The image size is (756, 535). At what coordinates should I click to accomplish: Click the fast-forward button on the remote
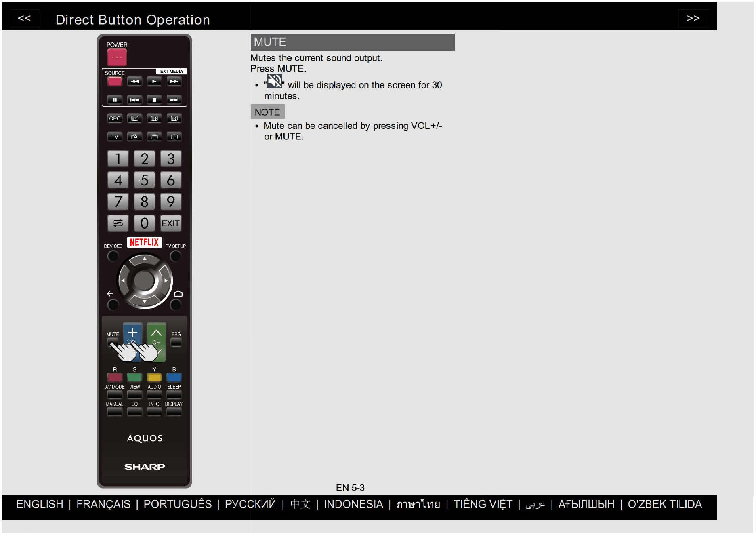click(174, 81)
